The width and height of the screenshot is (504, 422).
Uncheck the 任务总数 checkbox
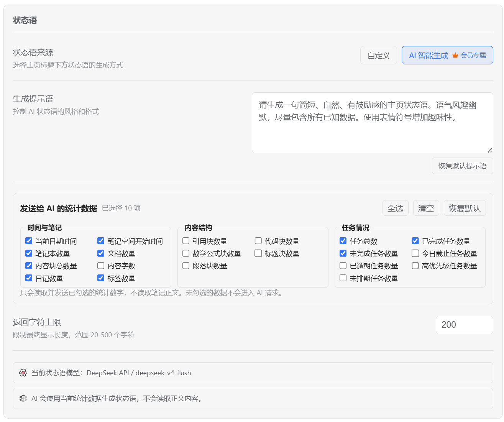343,241
